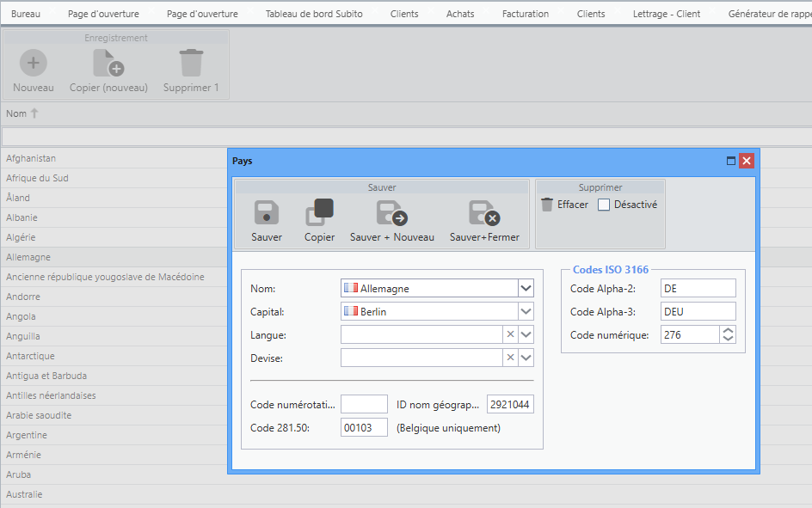This screenshot has width=812, height=508.
Task: Click the Nom text field containing Allemagne
Action: click(429, 288)
